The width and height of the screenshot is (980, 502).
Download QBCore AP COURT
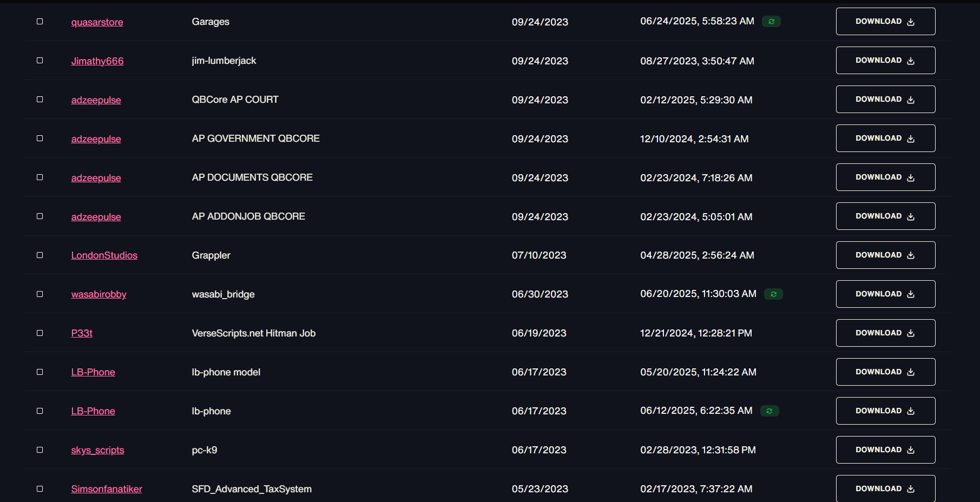click(885, 100)
